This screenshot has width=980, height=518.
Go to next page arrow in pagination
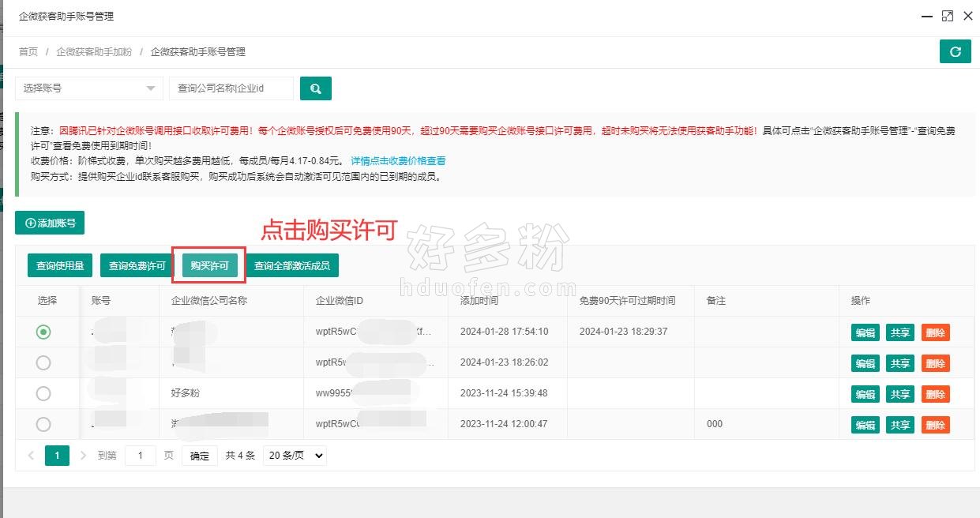coord(83,456)
